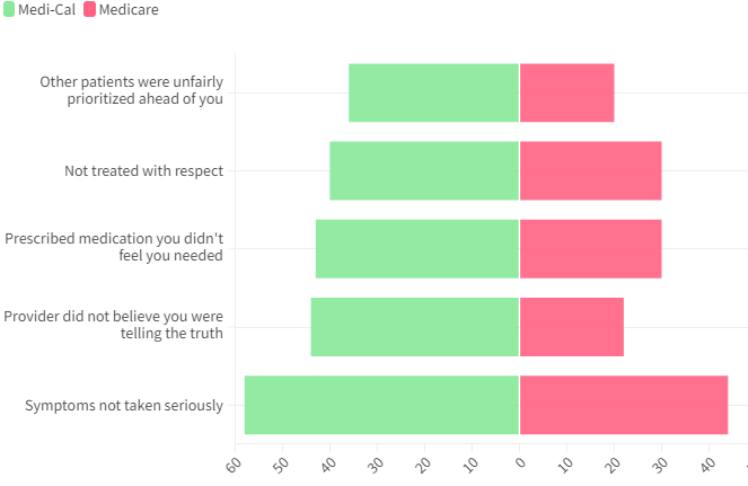This screenshot has width=748, height=486.
Task: Click Medi-Cal bar for provider did not believe you
Action: click(x=414, y=327)
